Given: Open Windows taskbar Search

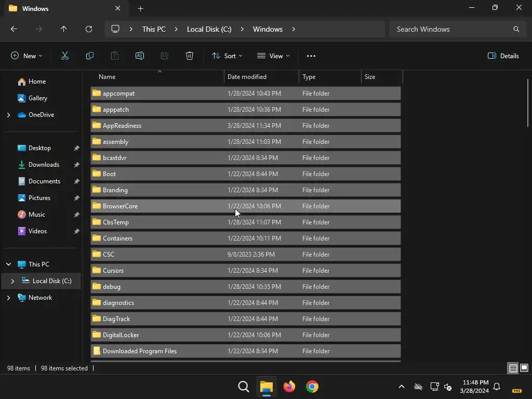Looking at the screenshot, I should point(244,387).
